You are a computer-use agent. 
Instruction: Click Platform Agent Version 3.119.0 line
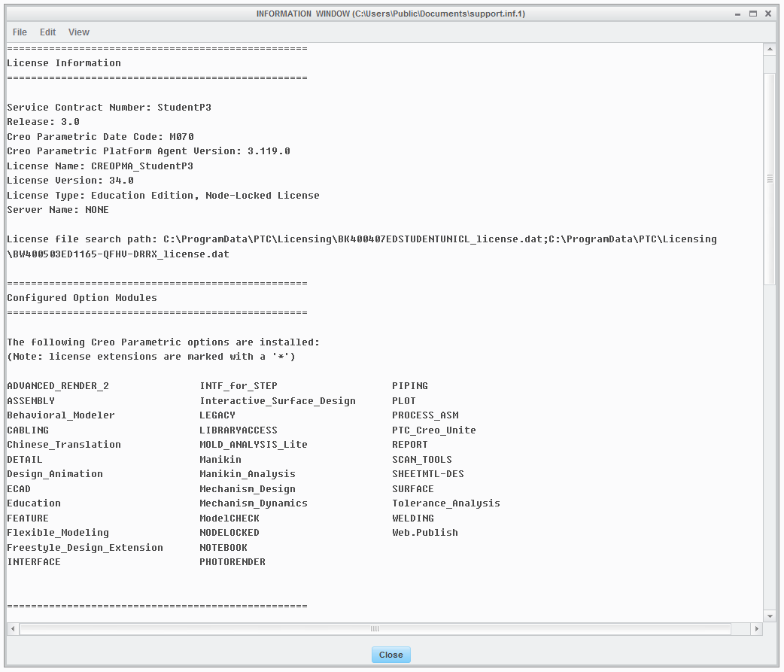pos(148,151)
